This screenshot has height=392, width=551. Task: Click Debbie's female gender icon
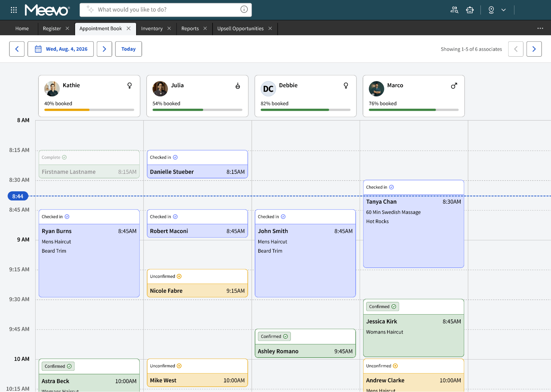point(346,86)
